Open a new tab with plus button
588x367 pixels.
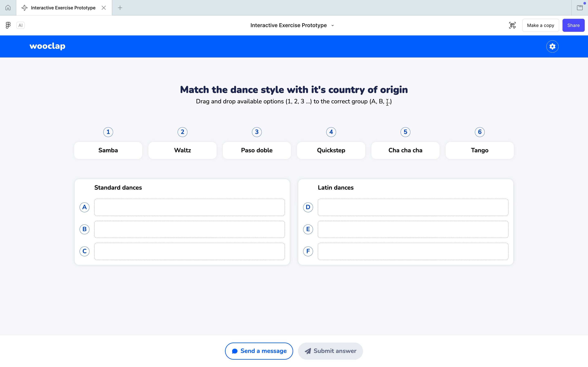[x=120, y=8]
